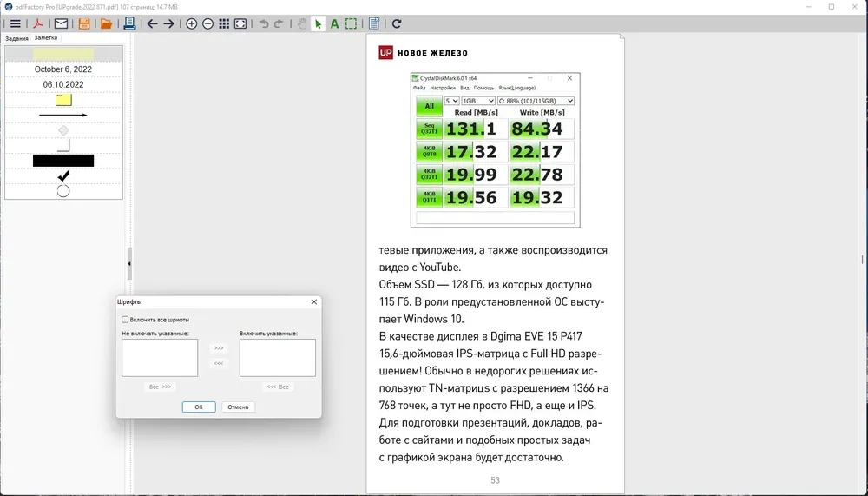
Task: Go to the next page with the right arrow
Action: point(169,23)
